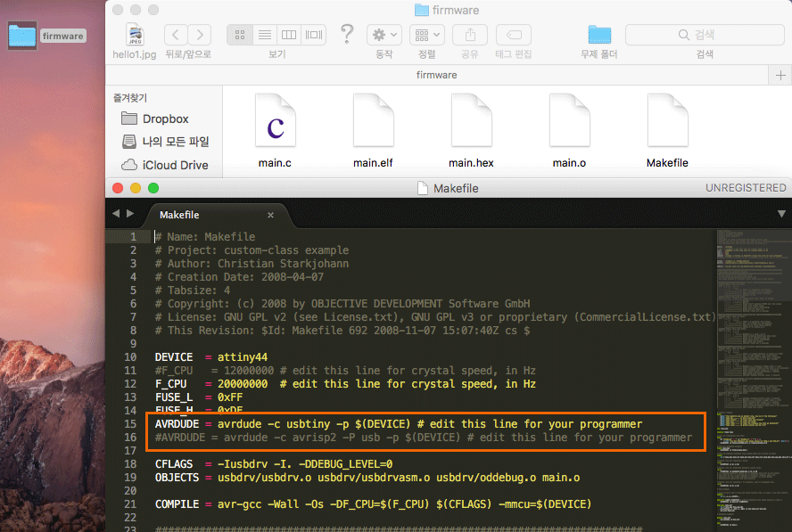Click the firmware folder icon in title bar

(x=421, y=10)
